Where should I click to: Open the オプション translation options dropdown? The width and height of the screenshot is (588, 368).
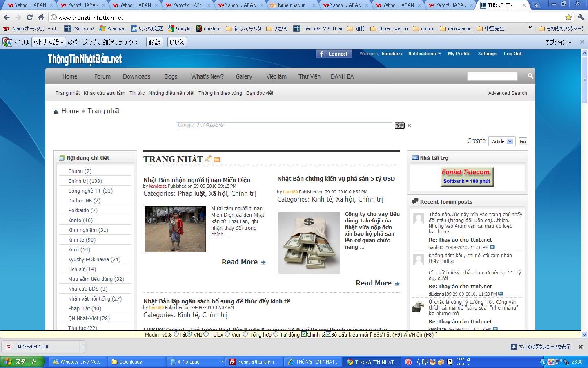pos(558,42)
